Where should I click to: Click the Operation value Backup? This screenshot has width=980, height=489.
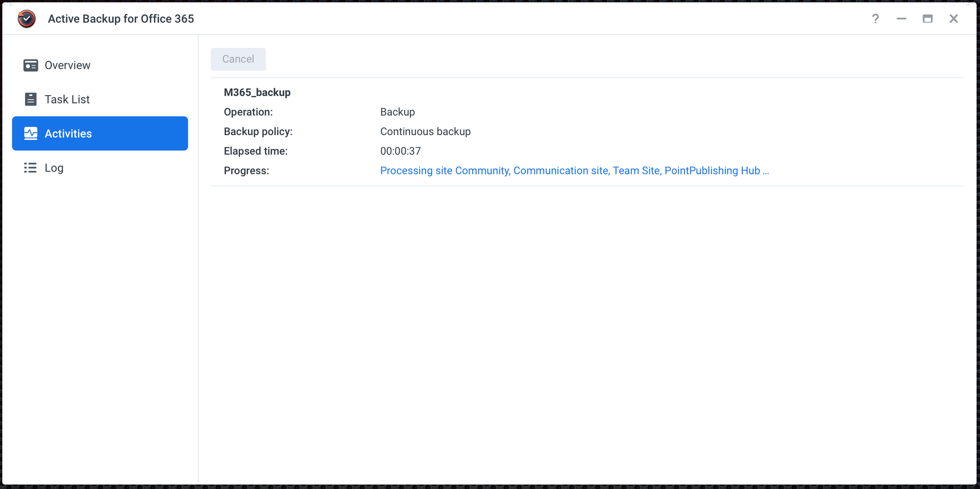[397, 112]
